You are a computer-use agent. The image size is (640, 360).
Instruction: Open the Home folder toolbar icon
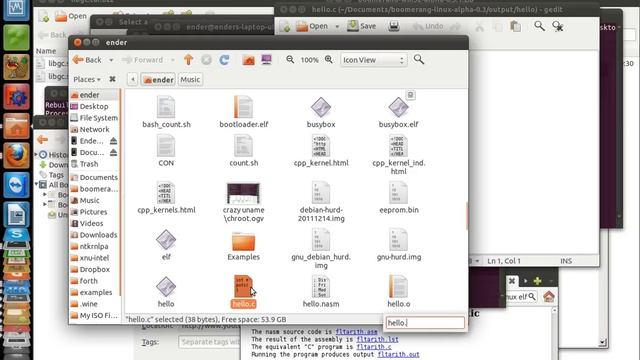click(248, 60)
